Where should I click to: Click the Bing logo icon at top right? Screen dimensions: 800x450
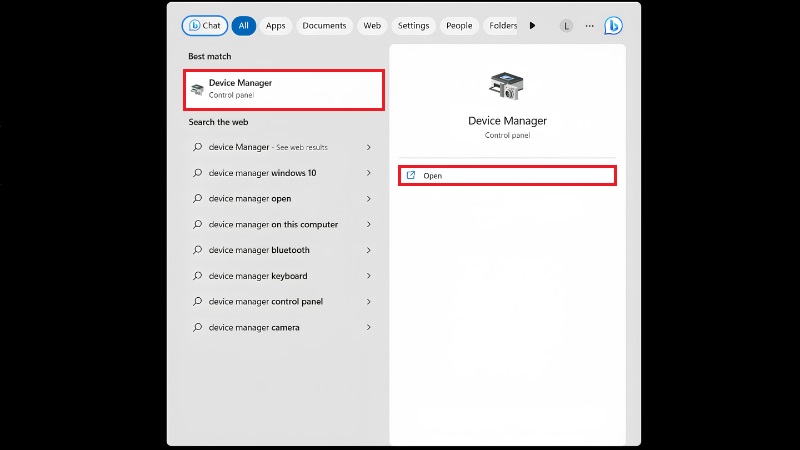click(613, 26)
